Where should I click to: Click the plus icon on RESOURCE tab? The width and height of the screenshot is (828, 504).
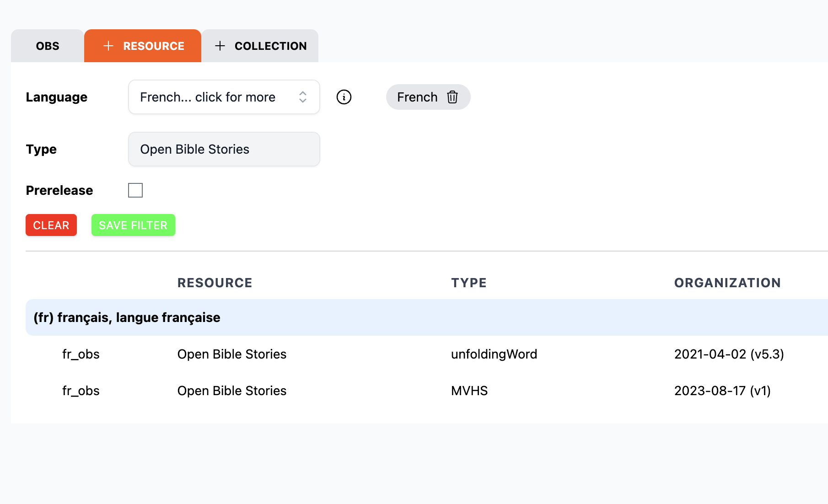pyautogui.click(x=108, y=46)
